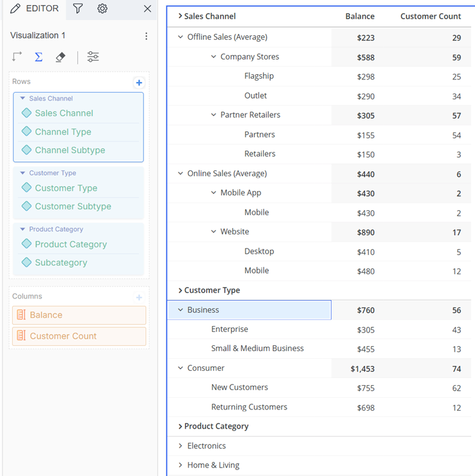This screenshot has width=475, height=476.
Task: Open the more options sliders icon
Action: pos(93,57)
